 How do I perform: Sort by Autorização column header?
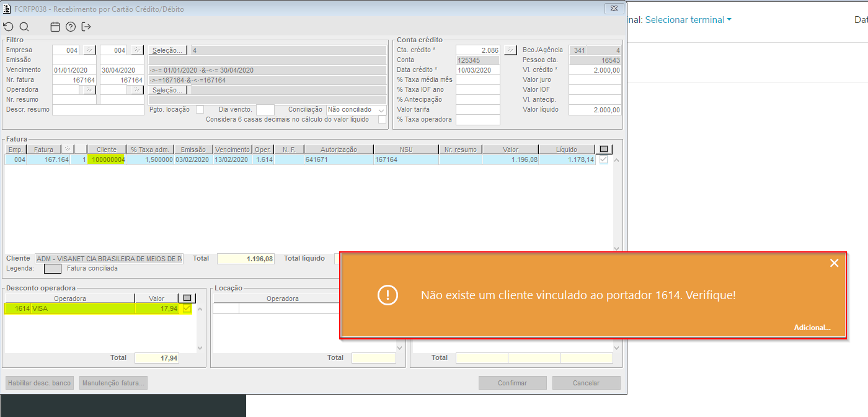click(x=339, y=150)
